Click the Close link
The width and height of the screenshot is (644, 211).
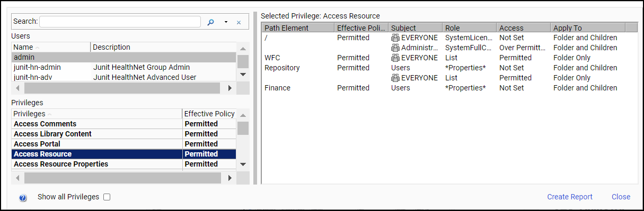tap(621, 197)
